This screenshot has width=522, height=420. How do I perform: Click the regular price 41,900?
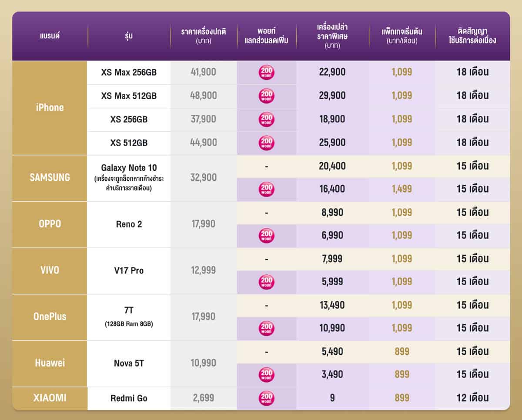coord(204,72)
